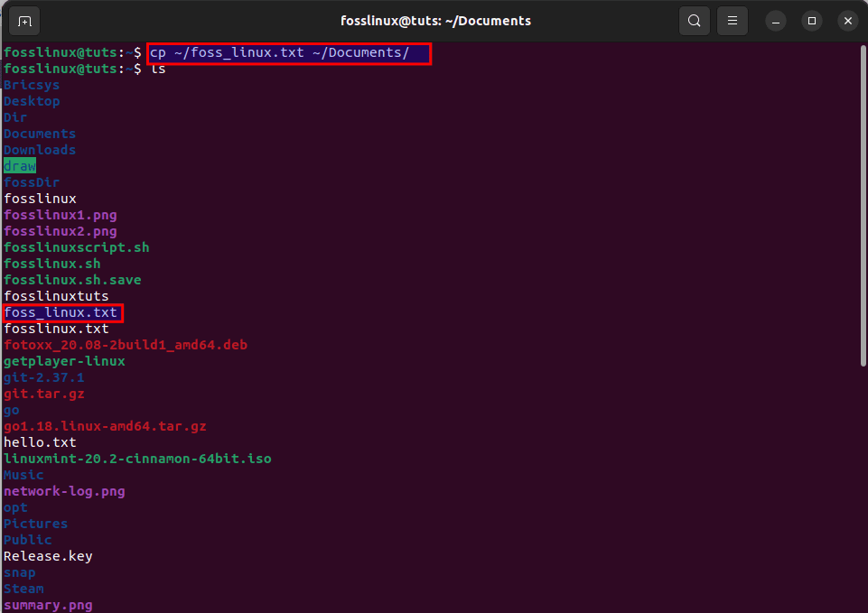Click the hello.txt filename
The height and width of the screenshot is (613, 868).
point(40,442)
